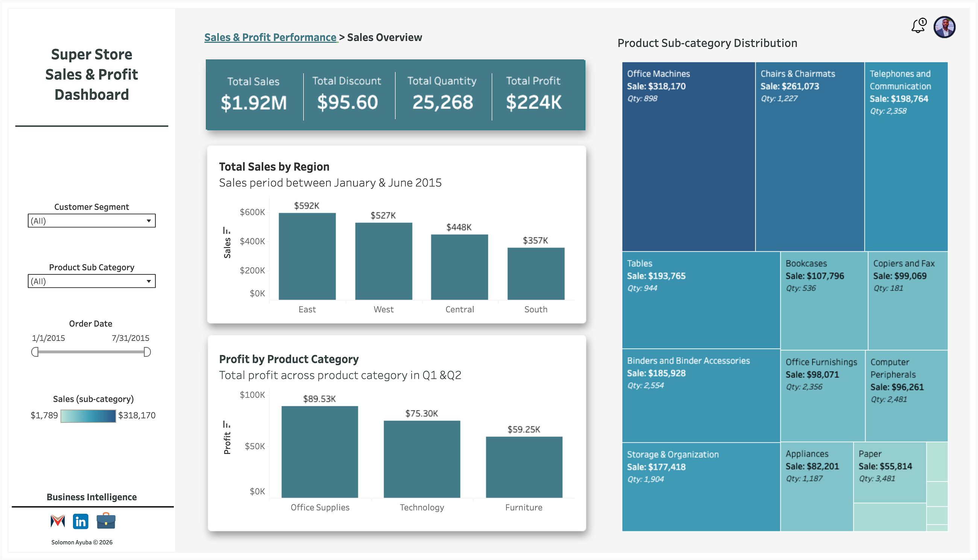Click the 7/31/2015 end date label
The width and height of the screenshot is (978, 560).
pyautogui.click(x=131, y=338)
